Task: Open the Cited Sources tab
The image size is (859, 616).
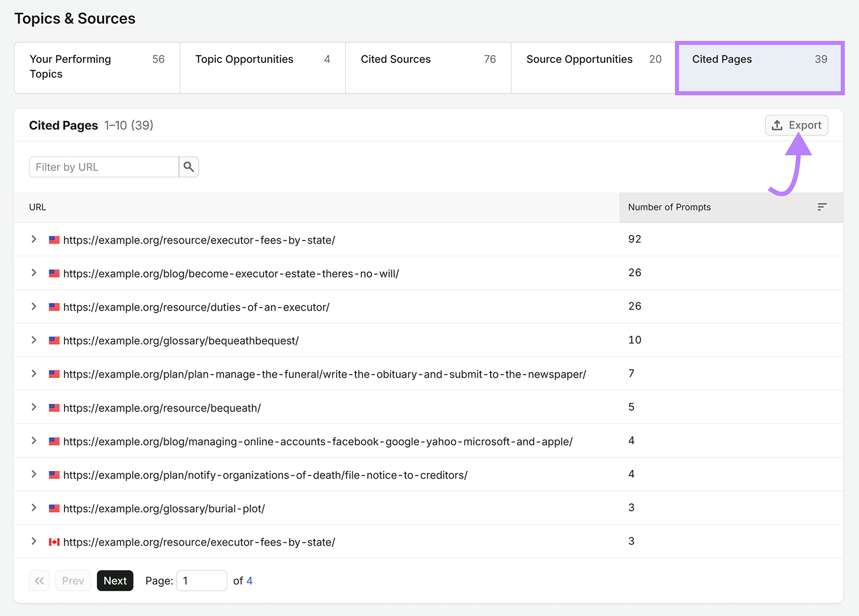Action: tap(428, 68)
